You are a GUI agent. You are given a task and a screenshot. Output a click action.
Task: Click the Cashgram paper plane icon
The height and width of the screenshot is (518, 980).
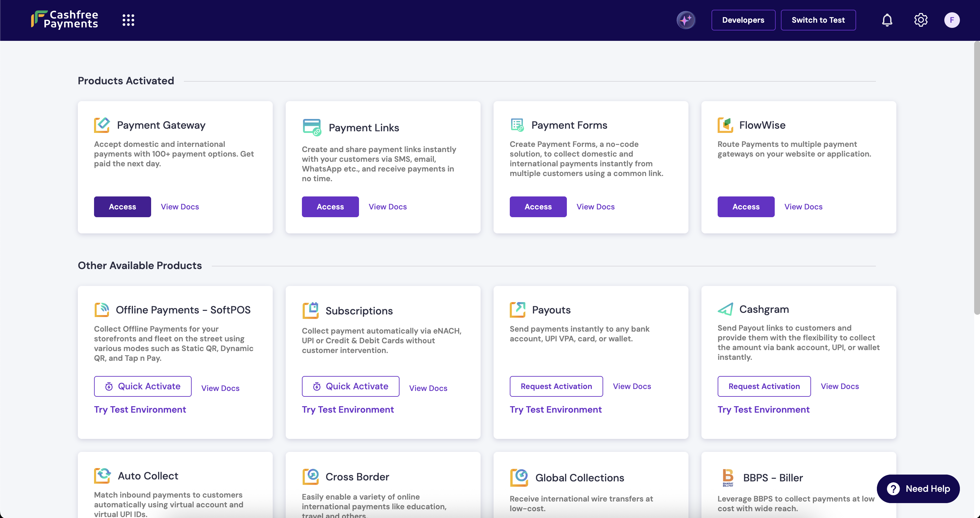tap(725, 309)
